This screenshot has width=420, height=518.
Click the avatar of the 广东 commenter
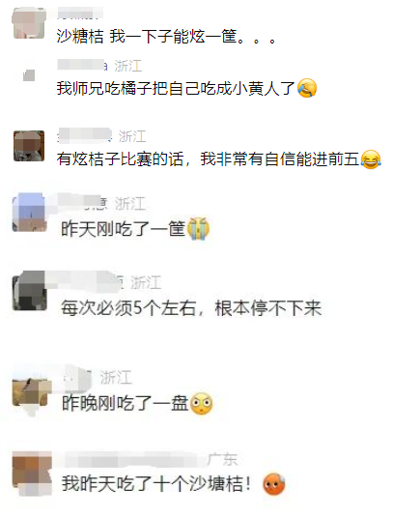coord(32,474)
